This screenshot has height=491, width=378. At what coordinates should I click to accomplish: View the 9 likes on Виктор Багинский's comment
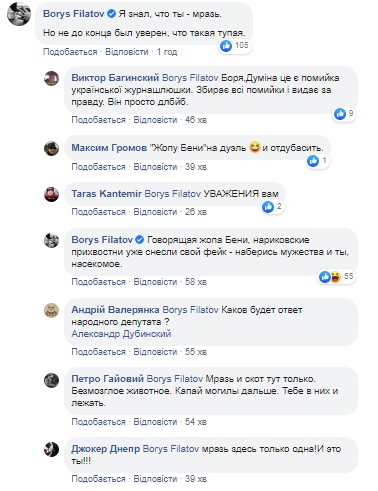[x=344, y=114]
